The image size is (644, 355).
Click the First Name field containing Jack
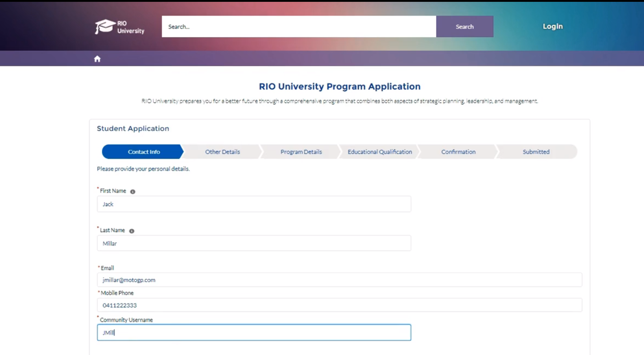254,204
